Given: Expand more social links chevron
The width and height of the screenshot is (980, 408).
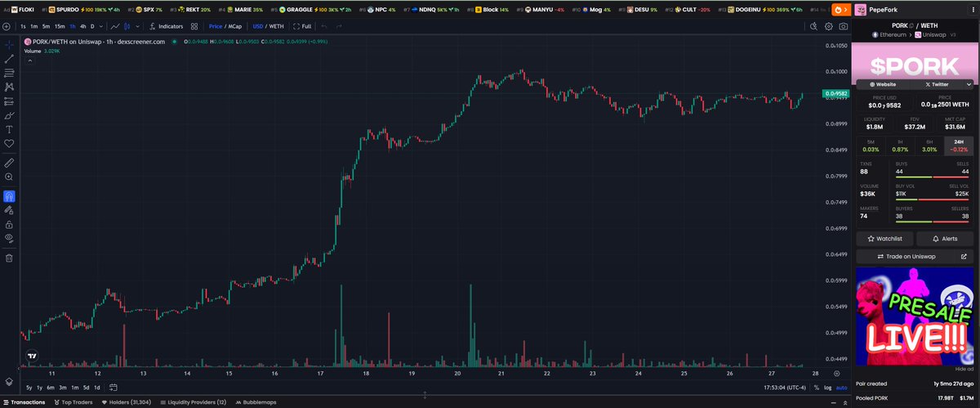Looking at the screenshot, I should tap(969, 83).
